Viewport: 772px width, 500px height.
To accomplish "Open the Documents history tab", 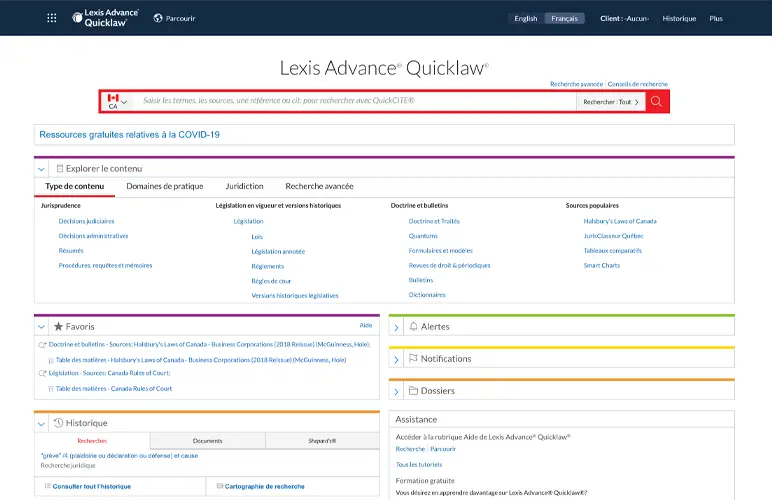I will click(208, 441).
